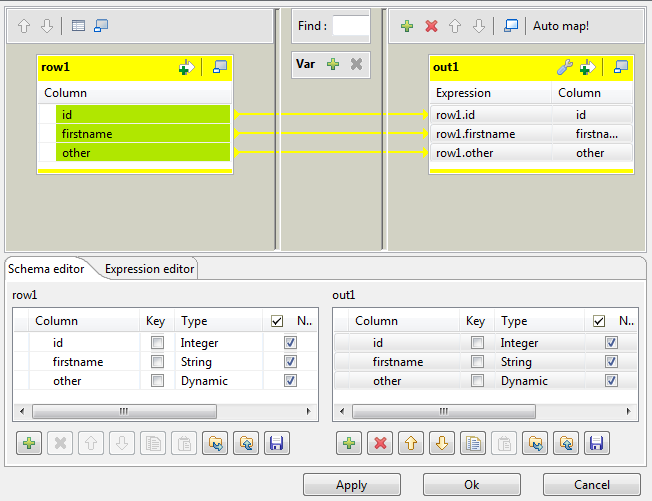Viewport: 652px width, 501px height.
Task: Open Type dropdown for row1 firstname column
Action: 216,362
